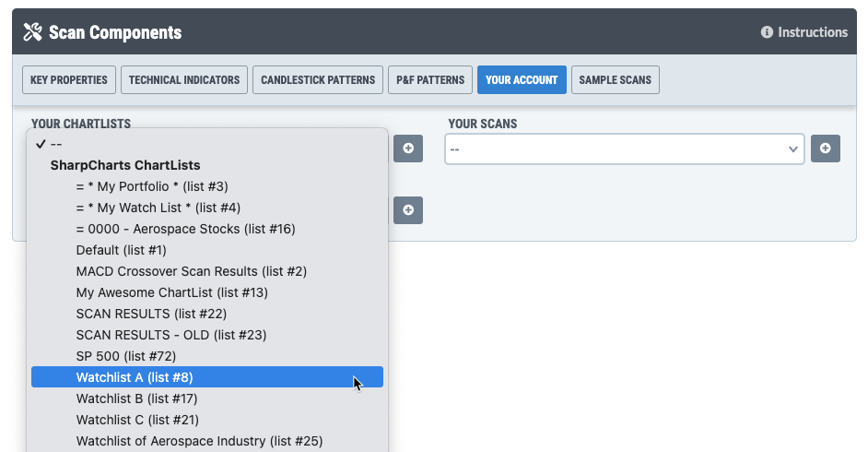Viewport: 868px width, 452px height.
Task: Pick My Portfolio (list #3) from list
Action: click(146, 186)
